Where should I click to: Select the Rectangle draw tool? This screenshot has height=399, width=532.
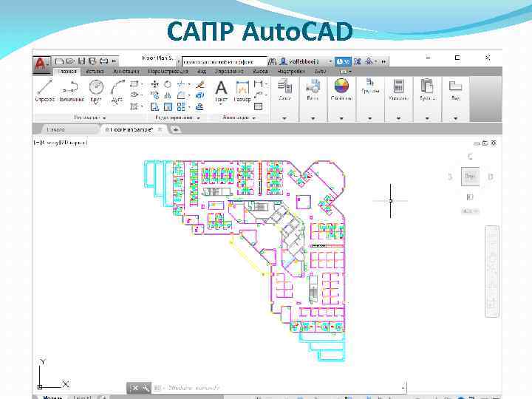click(134, 83)
